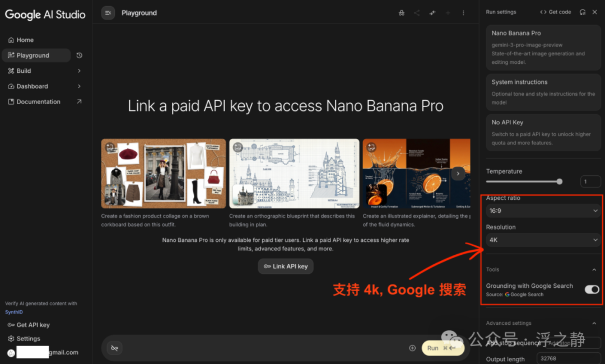Screen dimensions: 605x364
Task: Open the System instructions card
Action: click(x=543, y=92)
